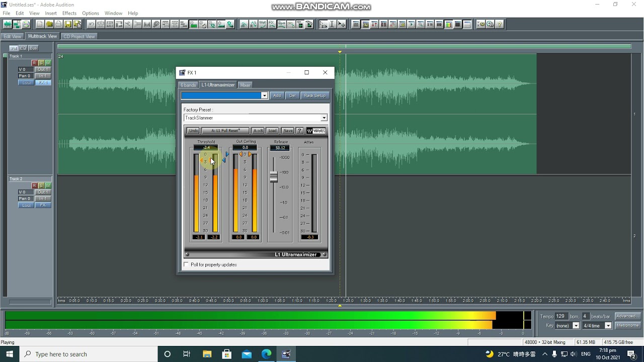This screenshot has width=644, height=362.
Task: Open Microsoft Edge from the taskbar
Action: [266, 354]
